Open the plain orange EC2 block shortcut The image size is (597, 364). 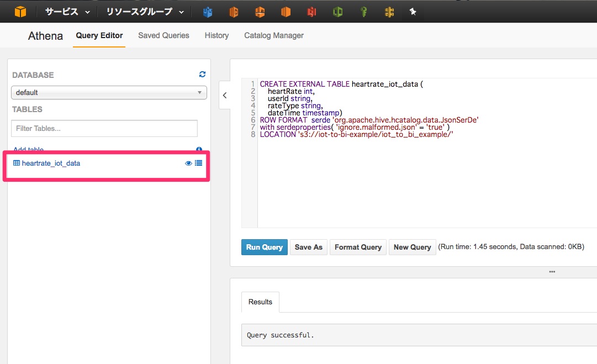286,12
